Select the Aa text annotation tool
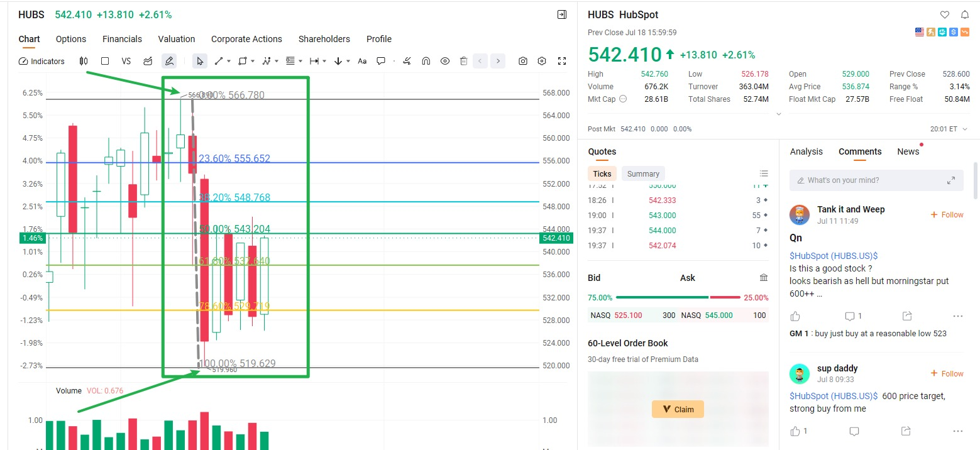980x450 pixels. tap(362, 61)
